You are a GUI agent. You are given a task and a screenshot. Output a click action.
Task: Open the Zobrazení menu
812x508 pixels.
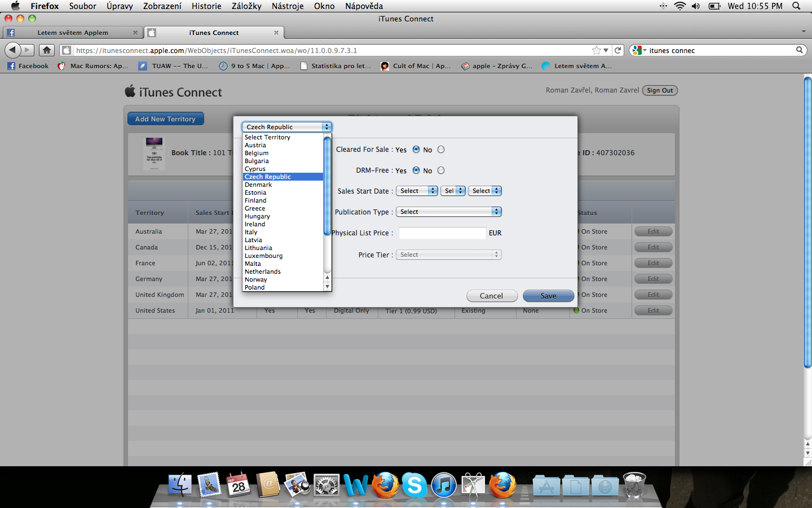point(162,6)
